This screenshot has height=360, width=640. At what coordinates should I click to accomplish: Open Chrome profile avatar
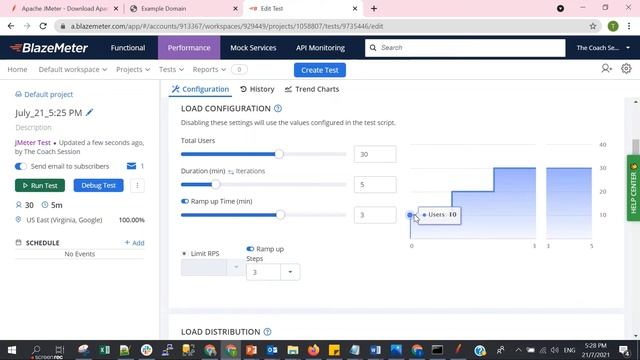pyautogui.click(x=613, y=26)
